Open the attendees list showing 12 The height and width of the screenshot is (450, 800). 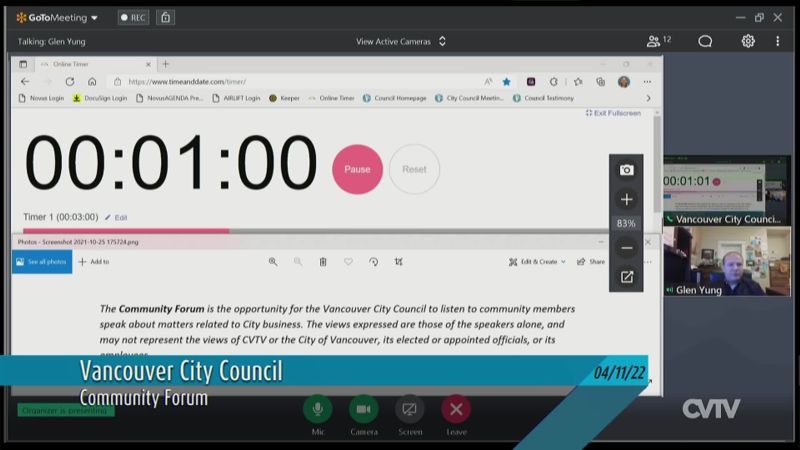659,41
